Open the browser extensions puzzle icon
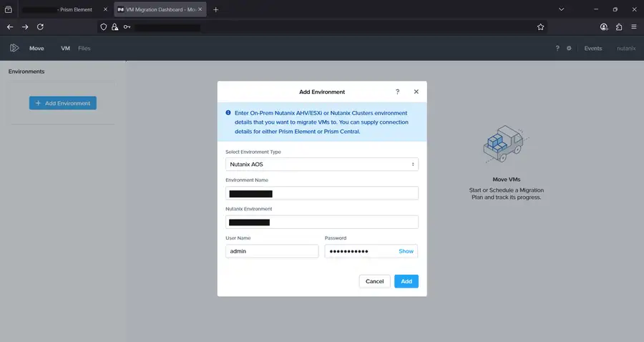The image size is (644, 342). coord(619,26)
